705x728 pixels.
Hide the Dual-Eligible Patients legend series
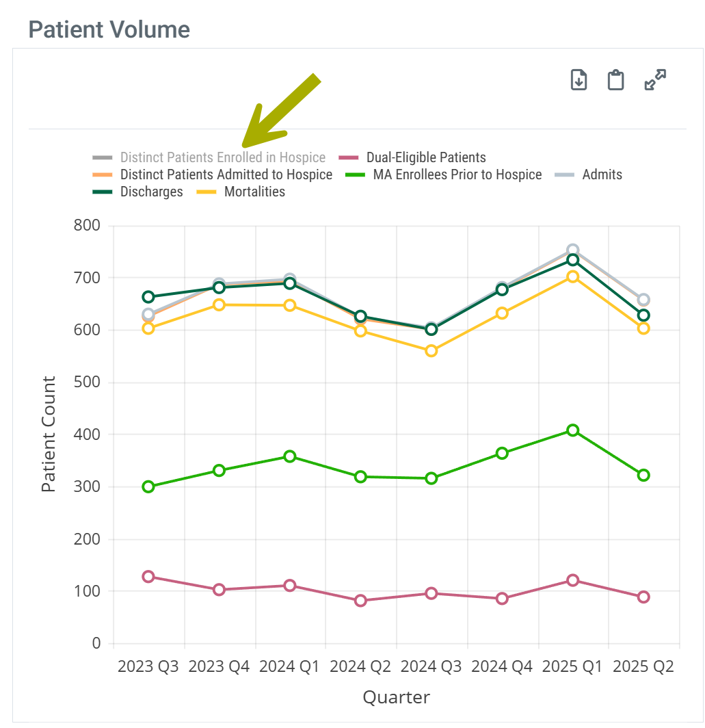tap(425, 157)
